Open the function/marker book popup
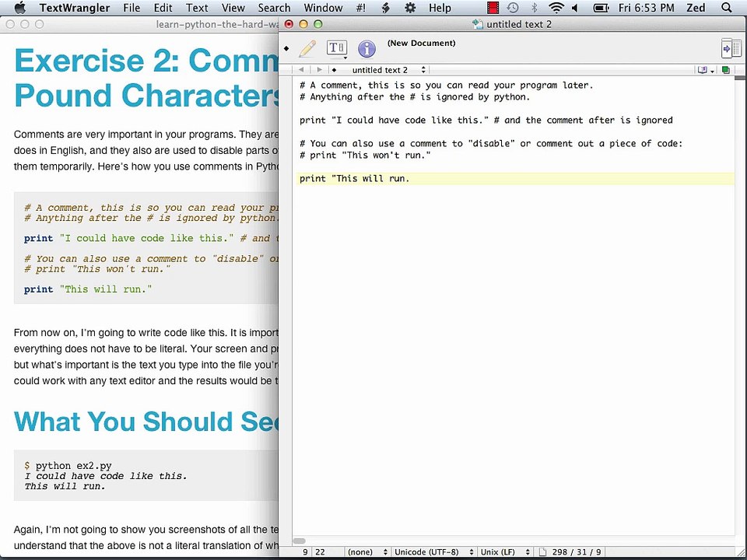747x560 pixels. pos(705,70)
